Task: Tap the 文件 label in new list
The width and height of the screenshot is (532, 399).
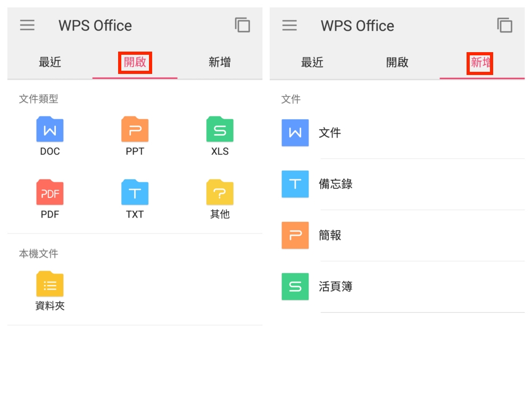Action: point(330,132)
